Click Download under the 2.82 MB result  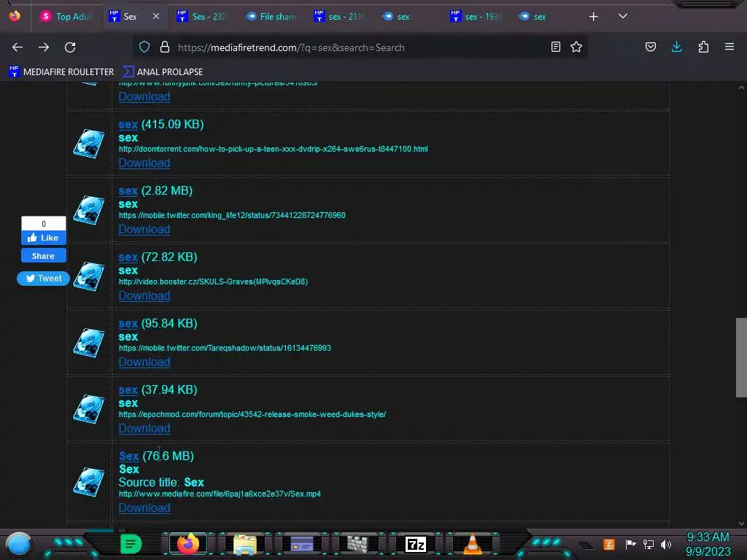(144, 229)
